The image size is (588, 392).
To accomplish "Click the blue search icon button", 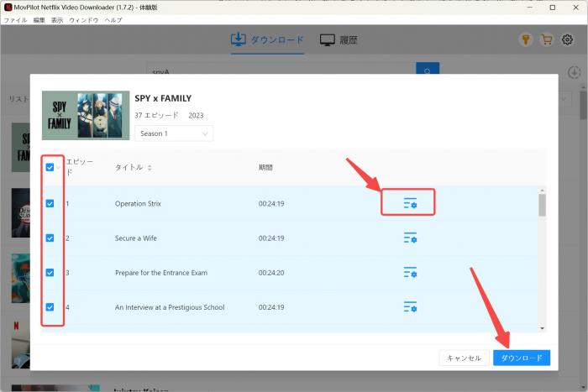I will 428,68.
